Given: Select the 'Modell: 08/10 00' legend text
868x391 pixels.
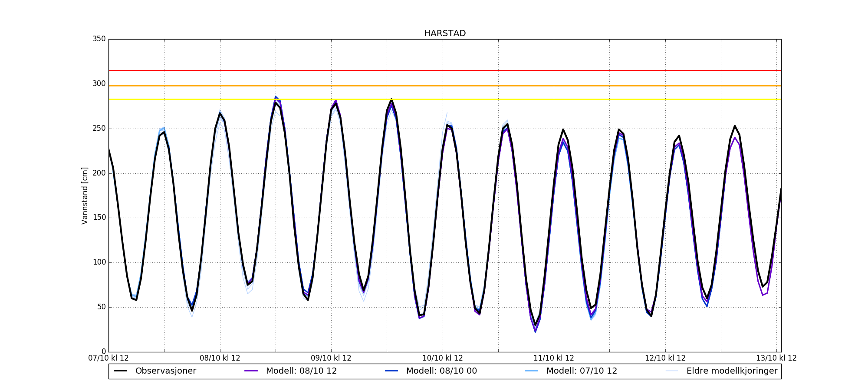Looking at the screenshot, I should tap(441, 371).
